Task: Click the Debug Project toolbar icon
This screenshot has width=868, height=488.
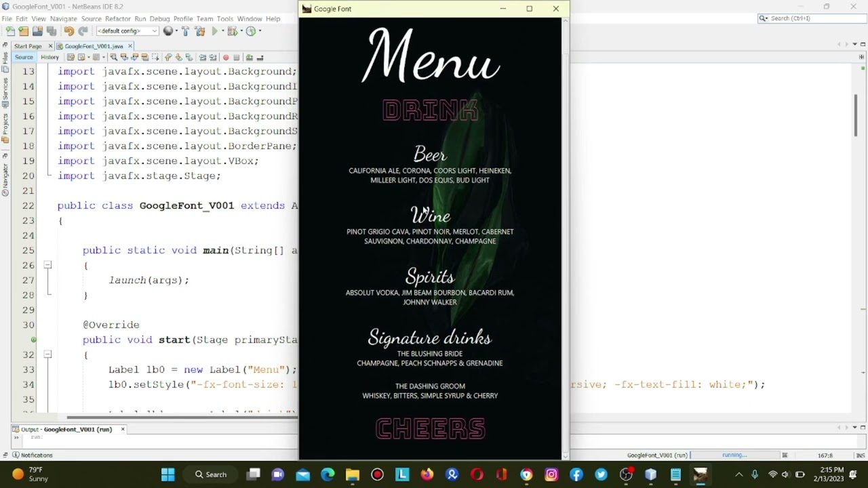Action: [x=233, y=31]
